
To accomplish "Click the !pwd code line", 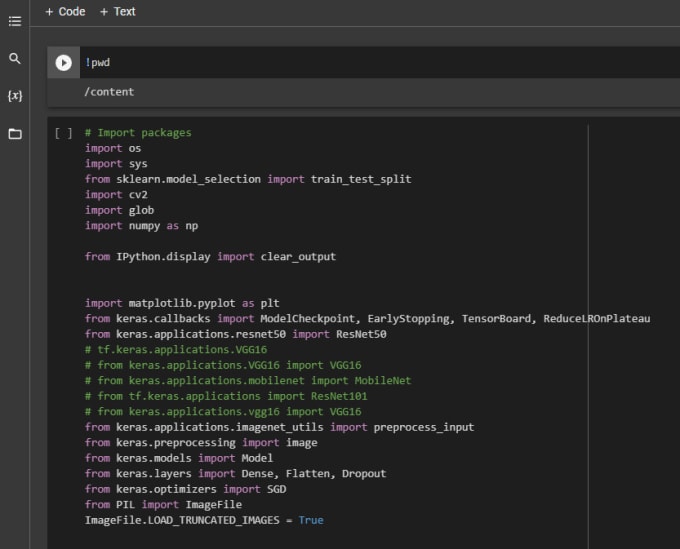I will point(98,62).
